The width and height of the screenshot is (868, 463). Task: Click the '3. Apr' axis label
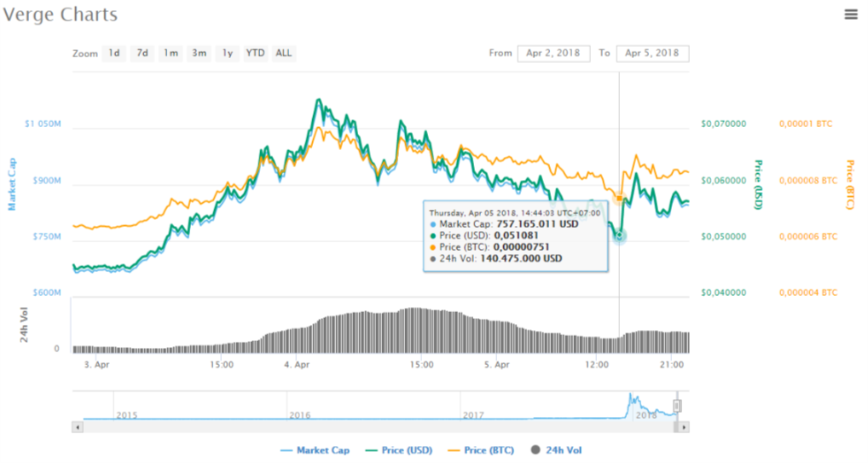[96, 365]
